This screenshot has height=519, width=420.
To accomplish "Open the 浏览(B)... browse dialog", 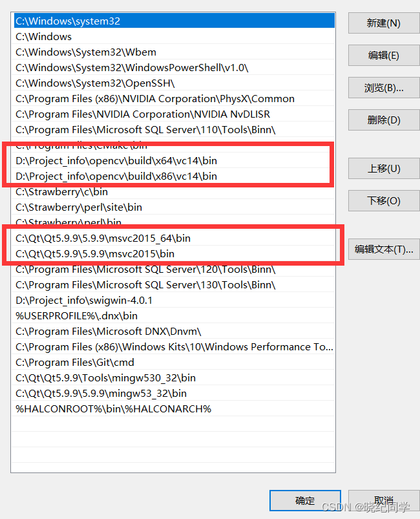I will [384, 88].
